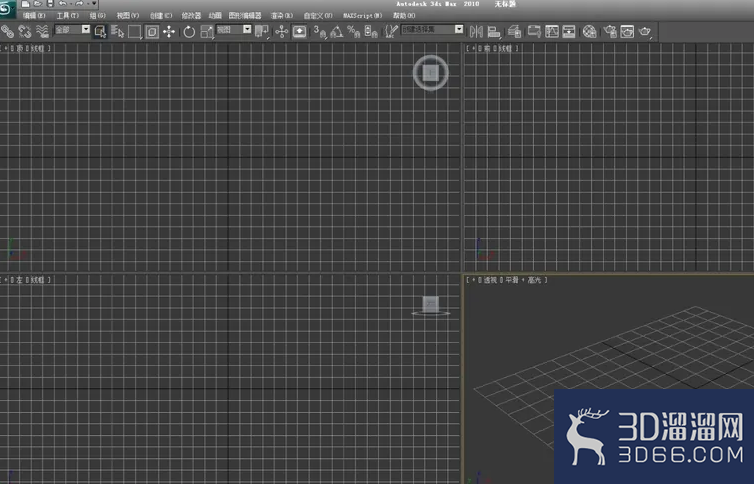754x484 pixels.
Task: Open the Material Editor
Action: coord(590,32)
